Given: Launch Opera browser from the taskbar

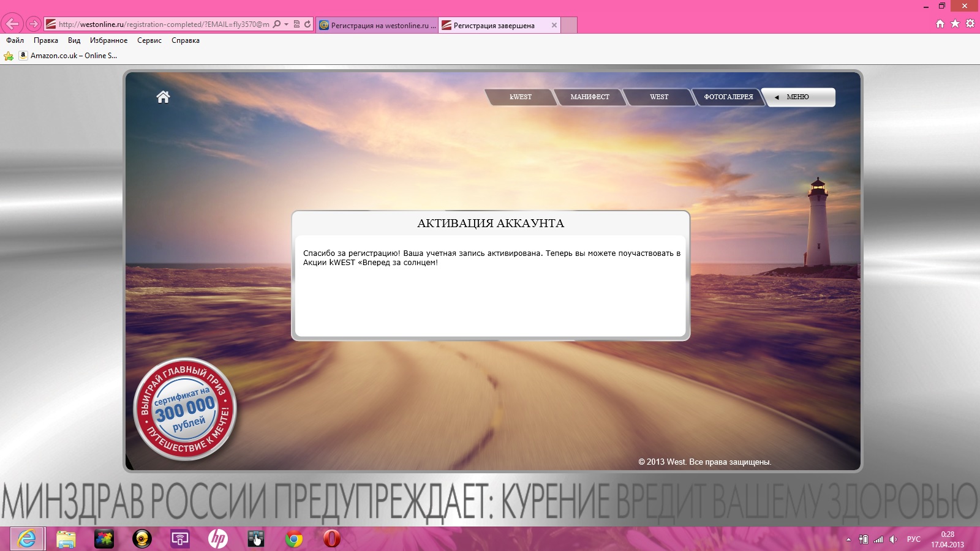Looking at the screenshot, I should (332, 539).
